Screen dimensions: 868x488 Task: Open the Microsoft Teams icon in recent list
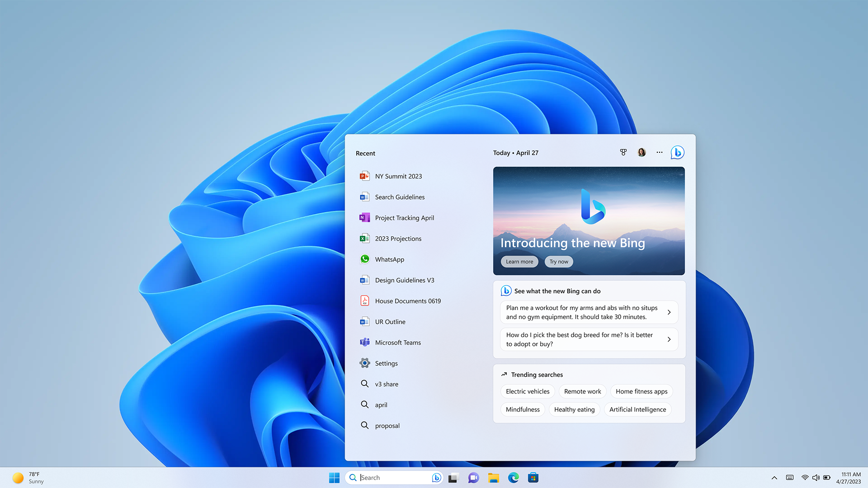(364, 342)
